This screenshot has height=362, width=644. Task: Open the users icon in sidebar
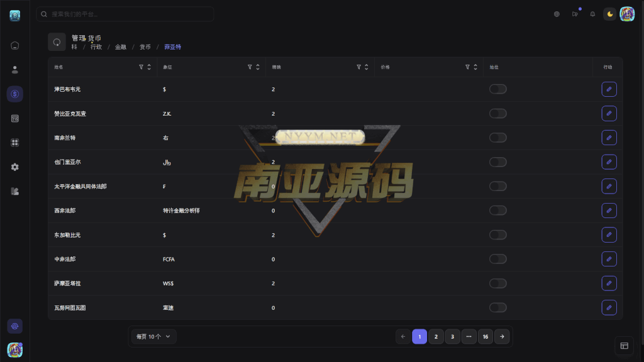pos(15,70)
